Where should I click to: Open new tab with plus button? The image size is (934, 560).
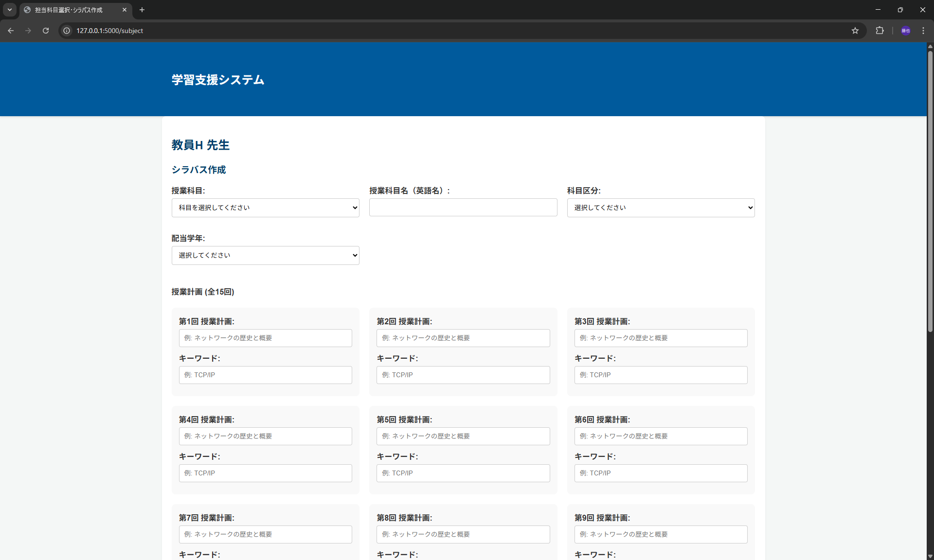click(x=142, y=10)
